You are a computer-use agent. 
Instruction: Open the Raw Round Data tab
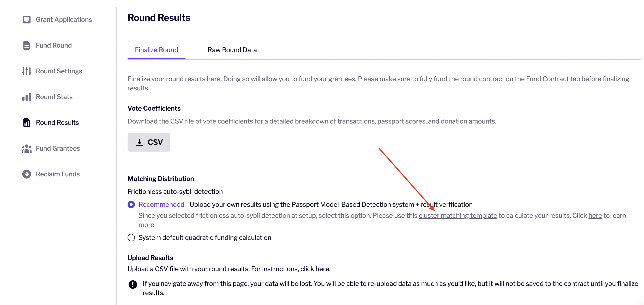[232, 50]
